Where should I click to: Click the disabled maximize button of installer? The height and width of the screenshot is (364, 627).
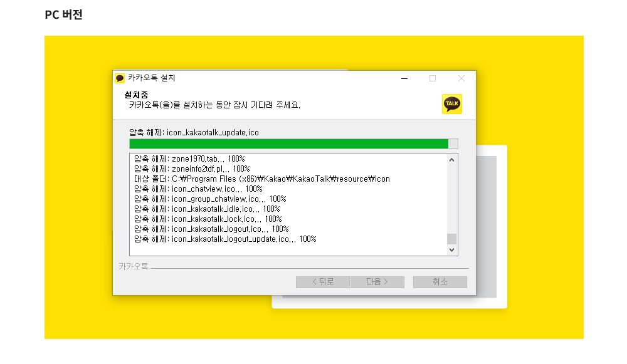point(432,78)
